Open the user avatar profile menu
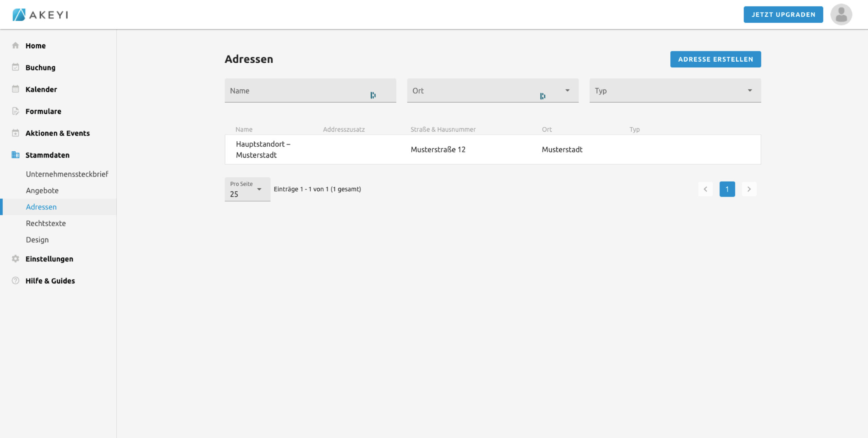 [841, 15]
